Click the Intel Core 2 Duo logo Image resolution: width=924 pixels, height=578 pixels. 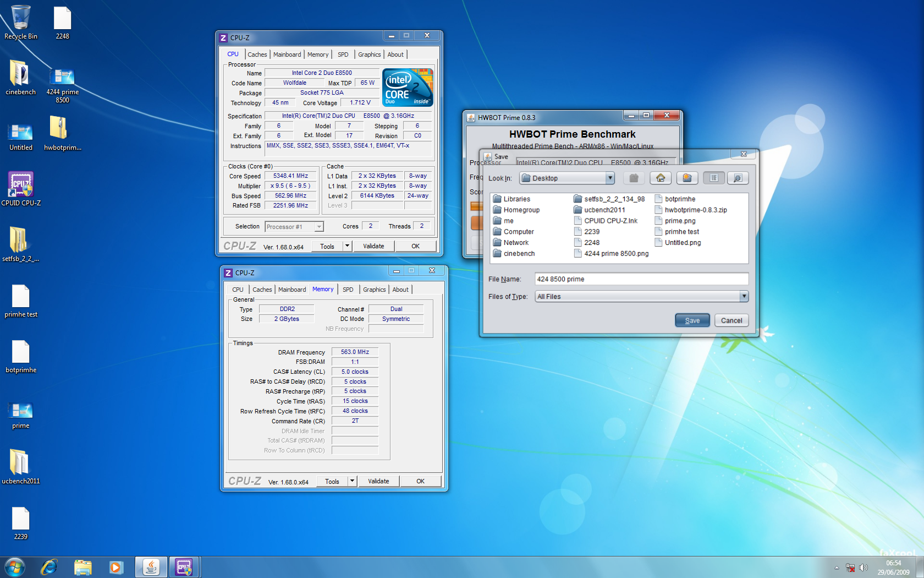click(x=408, y=88)
